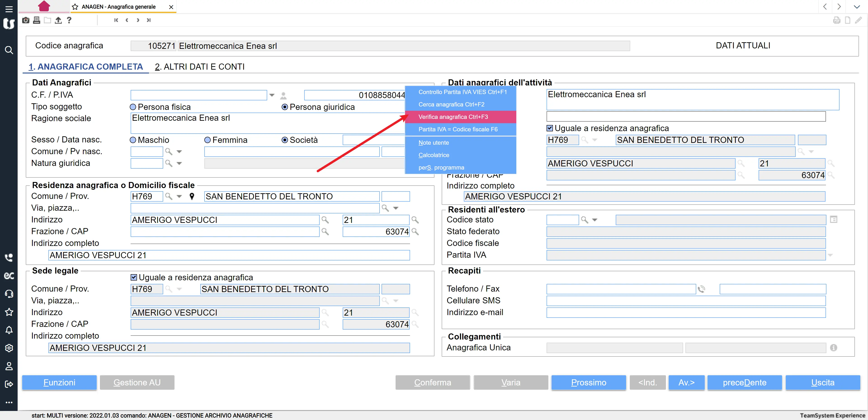Open the Natura giuridica dropdown arrow
Viewport: 868px width, 420px height.
point(179,163)
